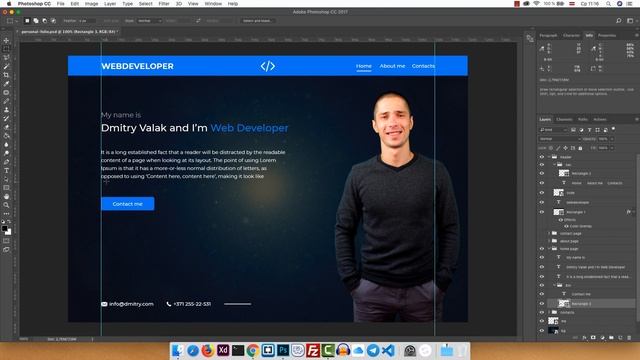
Task: Click Contacts nav link on canvas
Action: pos(423,66)
